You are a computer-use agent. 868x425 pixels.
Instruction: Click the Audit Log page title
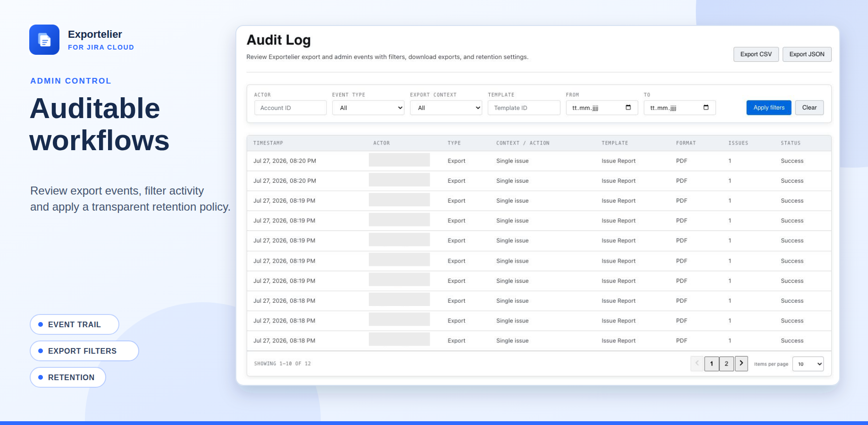(x=278, y=40)
